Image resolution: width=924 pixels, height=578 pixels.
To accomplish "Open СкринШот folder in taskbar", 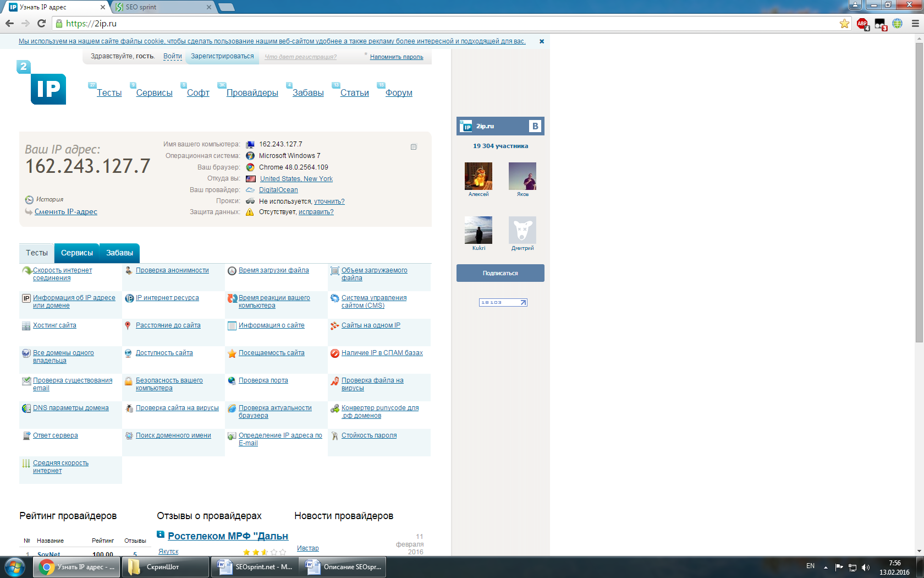I will (165, 567).
